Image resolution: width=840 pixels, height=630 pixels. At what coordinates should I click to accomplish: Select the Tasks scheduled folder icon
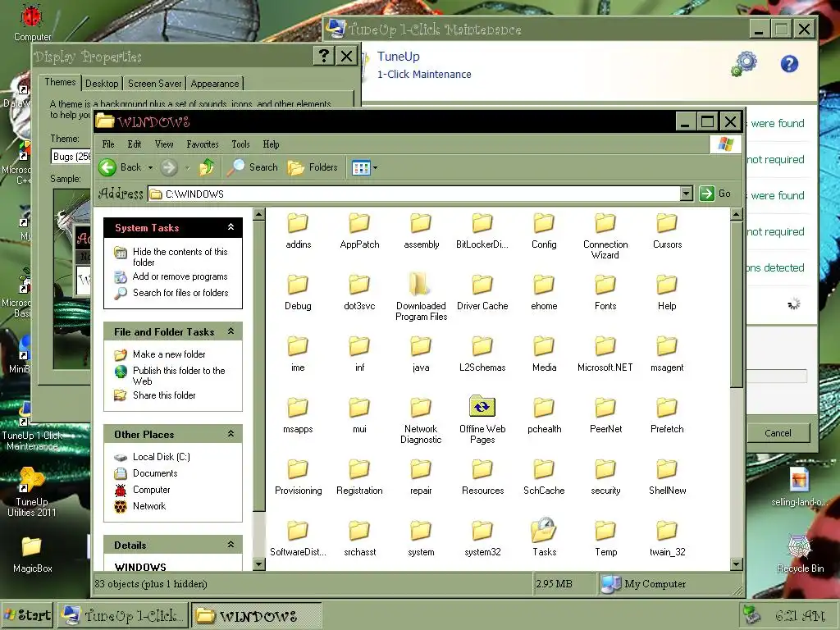(544, 537)
